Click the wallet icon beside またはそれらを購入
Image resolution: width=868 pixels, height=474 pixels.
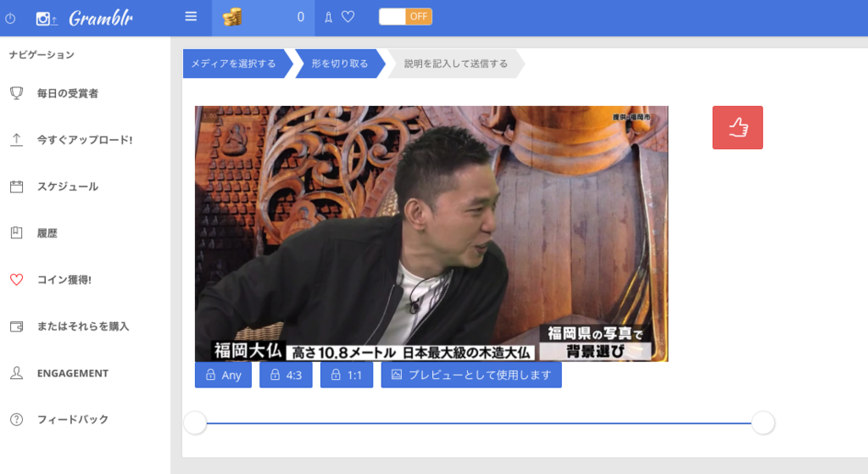click(17, 326)
